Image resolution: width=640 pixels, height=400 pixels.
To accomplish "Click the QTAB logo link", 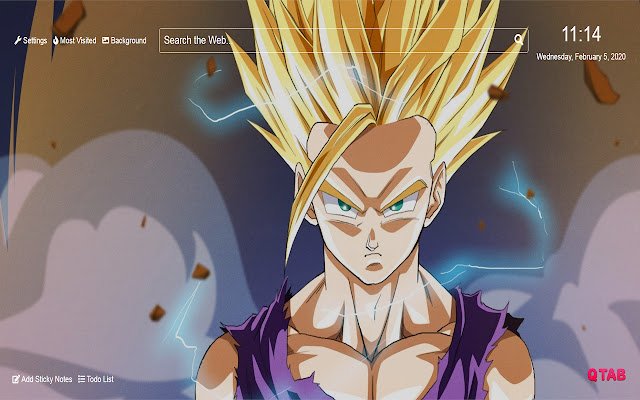I will point(607,375).
